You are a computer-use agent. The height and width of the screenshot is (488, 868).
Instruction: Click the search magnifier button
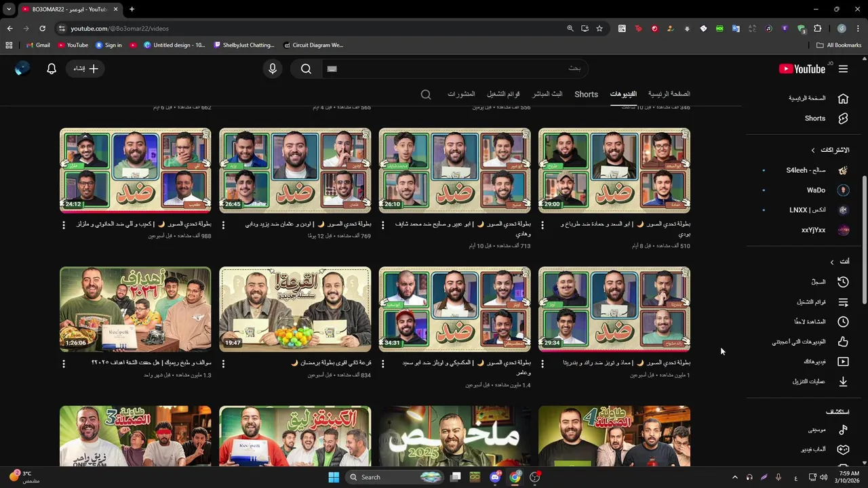(x=306, y=68)
